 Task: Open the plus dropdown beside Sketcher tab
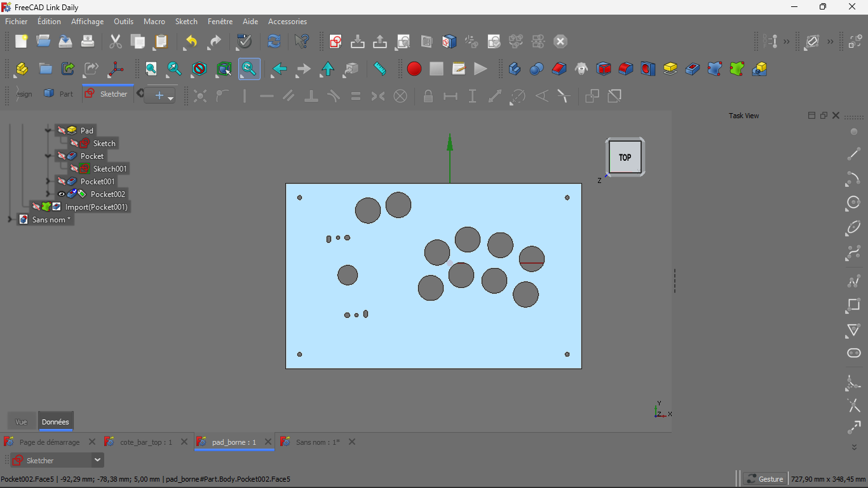click(x=160, y=96)
